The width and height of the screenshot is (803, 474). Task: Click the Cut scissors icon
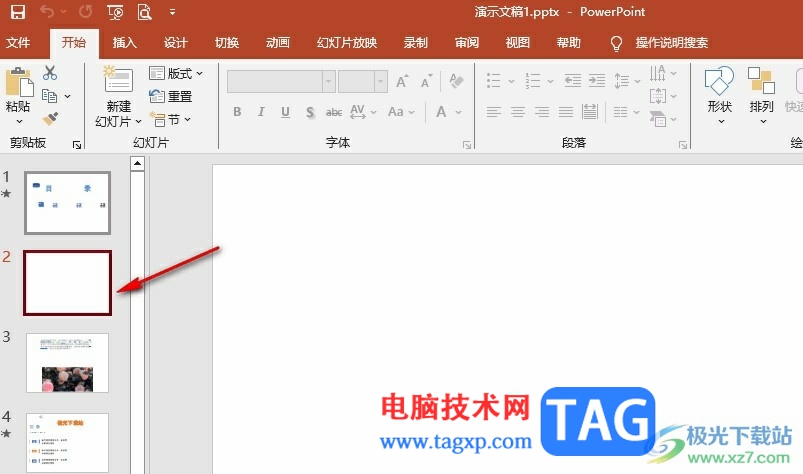[x=50, y=73]
